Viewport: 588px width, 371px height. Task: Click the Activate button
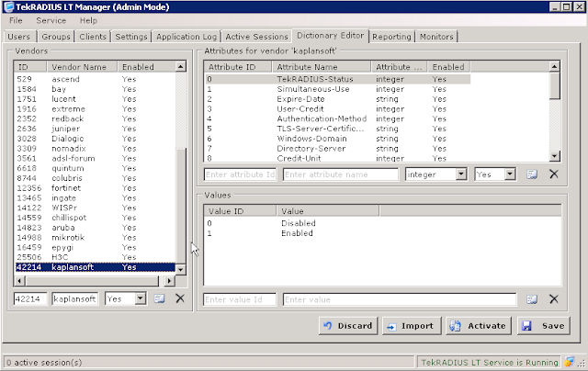tap(480, 326)
